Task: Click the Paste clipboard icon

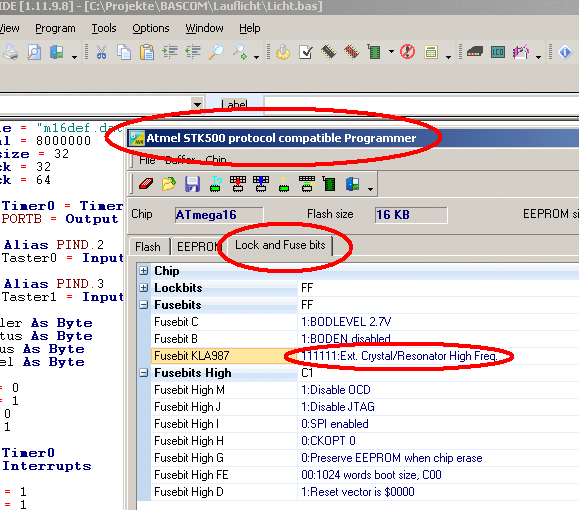Action: (x=147, y=52)
